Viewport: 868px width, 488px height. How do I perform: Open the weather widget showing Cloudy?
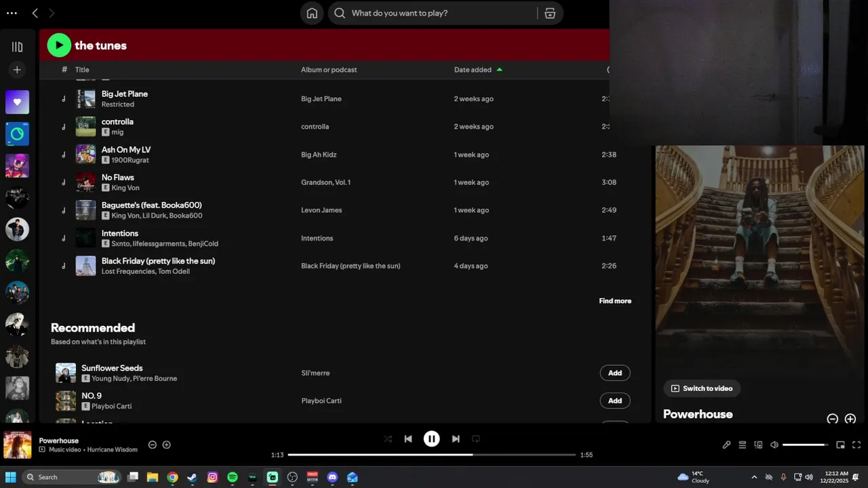(x=694, y=477)
